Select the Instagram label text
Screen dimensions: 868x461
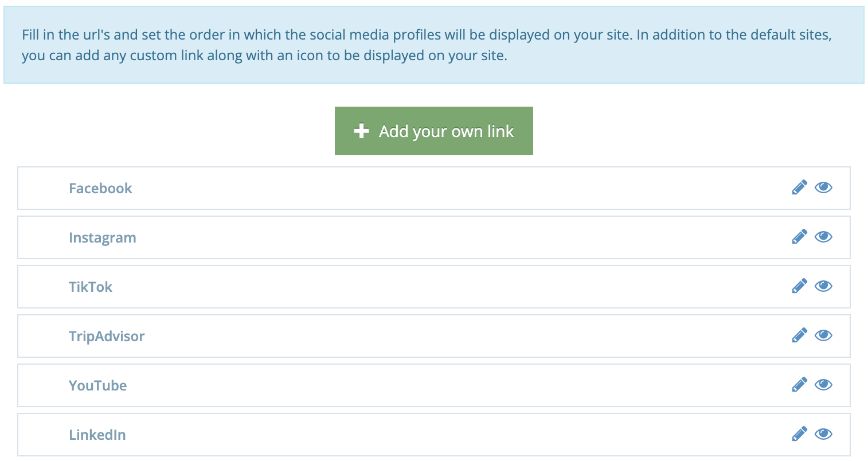[x=103, y=237]
